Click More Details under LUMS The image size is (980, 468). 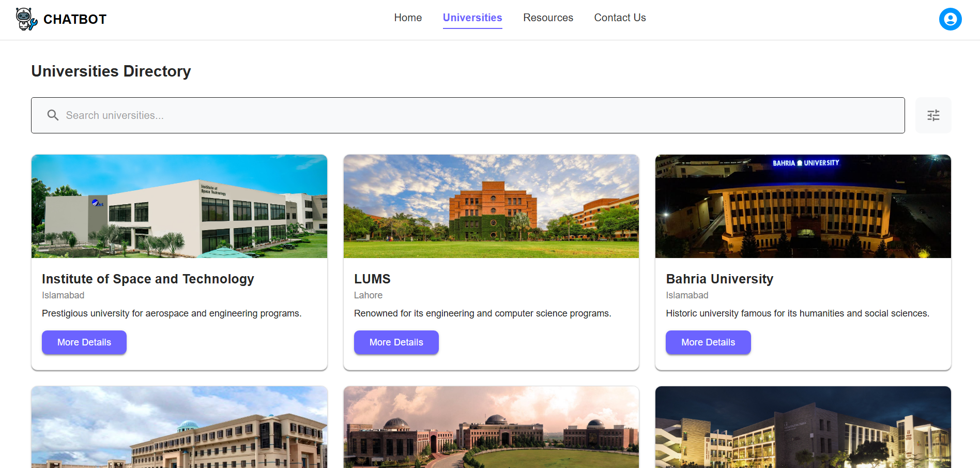(x=396, y=342)
